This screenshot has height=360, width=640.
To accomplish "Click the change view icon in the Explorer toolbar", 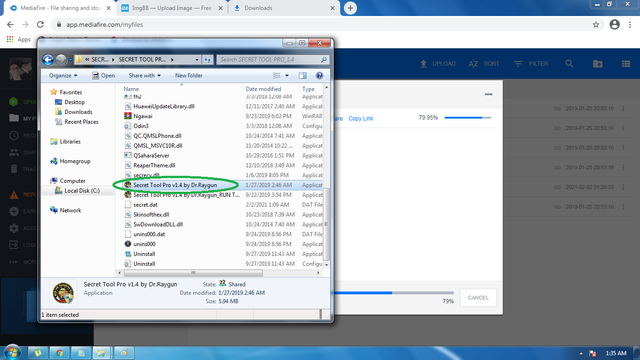I will pyautogui.click(x=277, y=76).
